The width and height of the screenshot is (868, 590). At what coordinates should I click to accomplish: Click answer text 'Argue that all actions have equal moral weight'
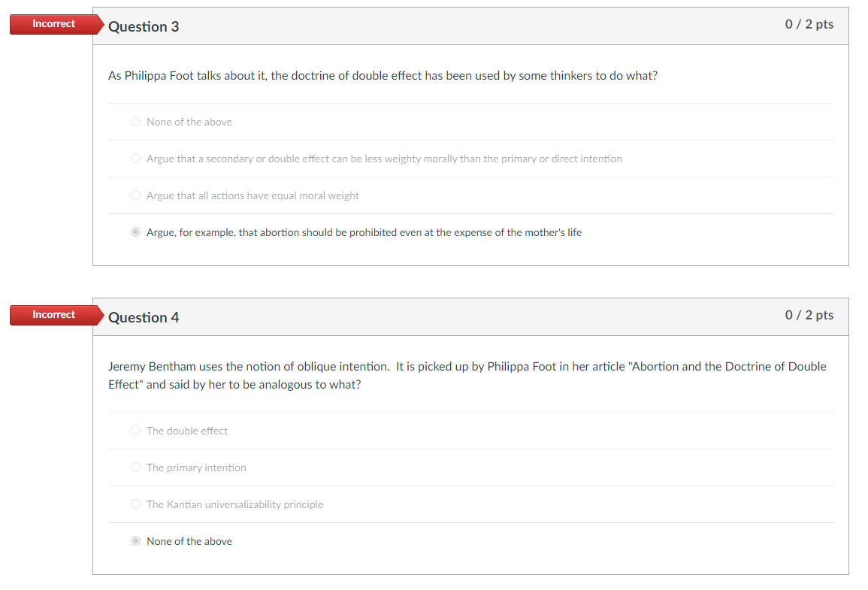253,195
